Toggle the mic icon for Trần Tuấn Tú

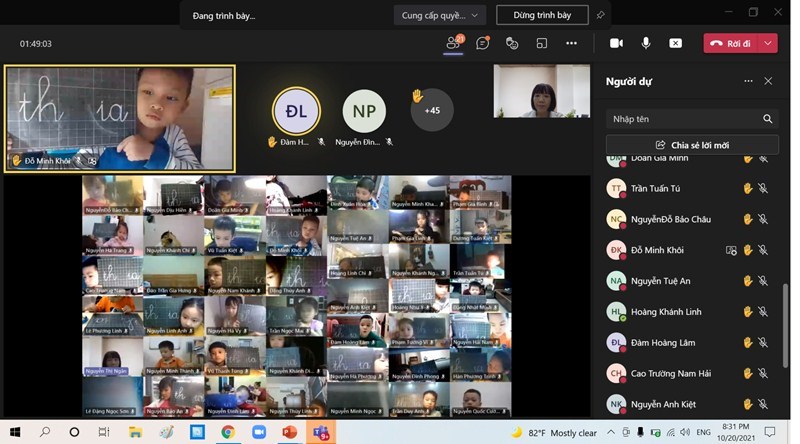[x=762, y=188]
